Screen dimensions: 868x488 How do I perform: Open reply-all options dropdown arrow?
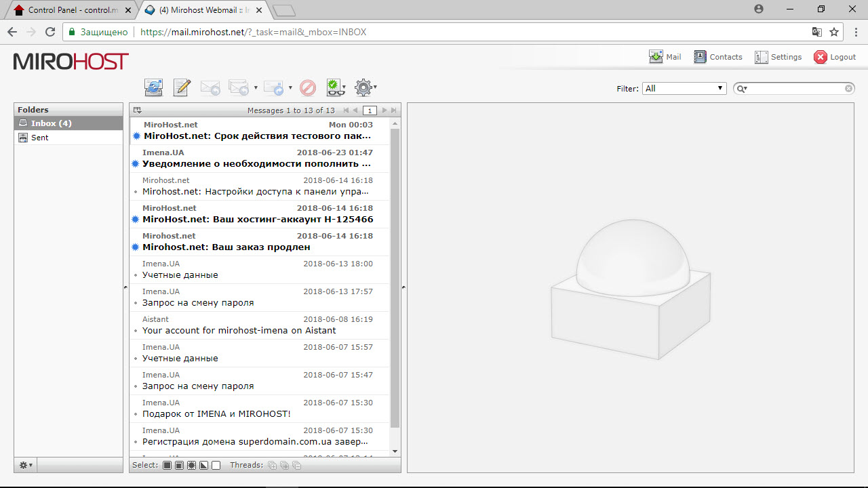click(256, 87)
